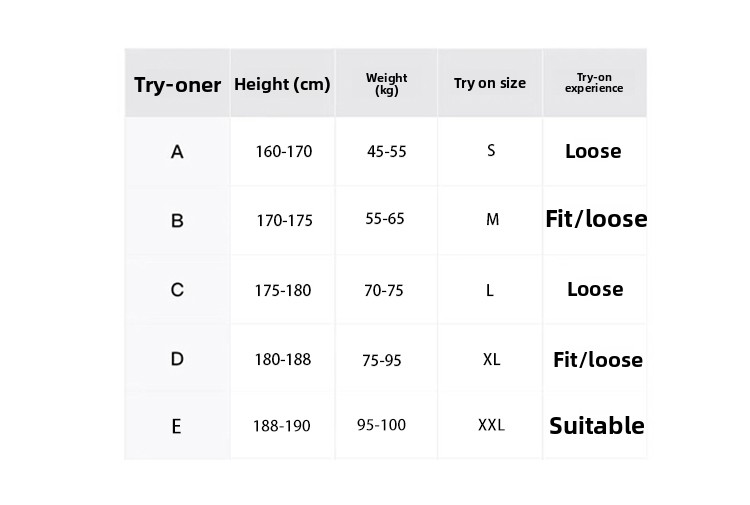The image size is (750, 505).
Task: Click the Weight (kg) column header
Action: tap(386, 84)
